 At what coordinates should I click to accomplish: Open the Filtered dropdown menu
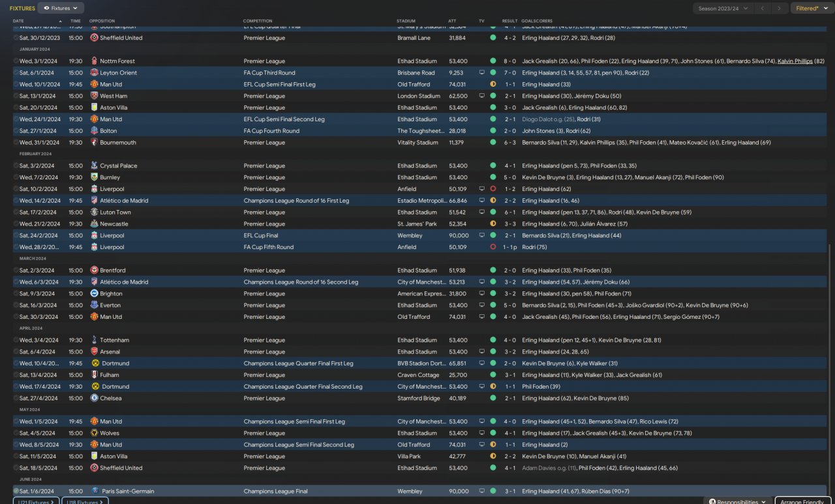point(812,8)
